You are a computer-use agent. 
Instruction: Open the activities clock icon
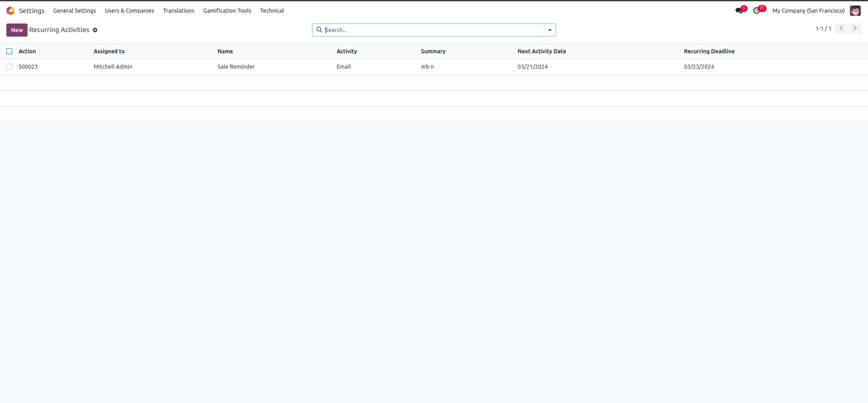(x=757, y=10)
